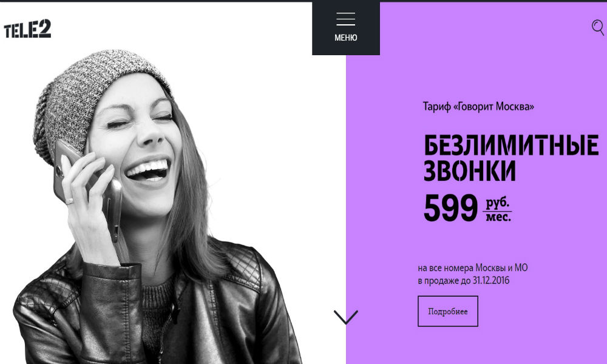Click the down chevron arrow
This screenshot has width=607, height=364.
(346, 317)
